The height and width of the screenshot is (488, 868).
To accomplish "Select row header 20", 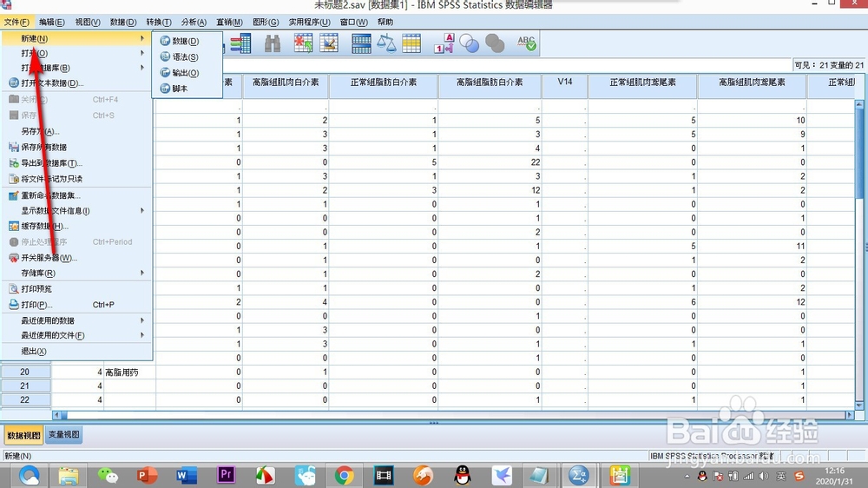I will (25, 372).
